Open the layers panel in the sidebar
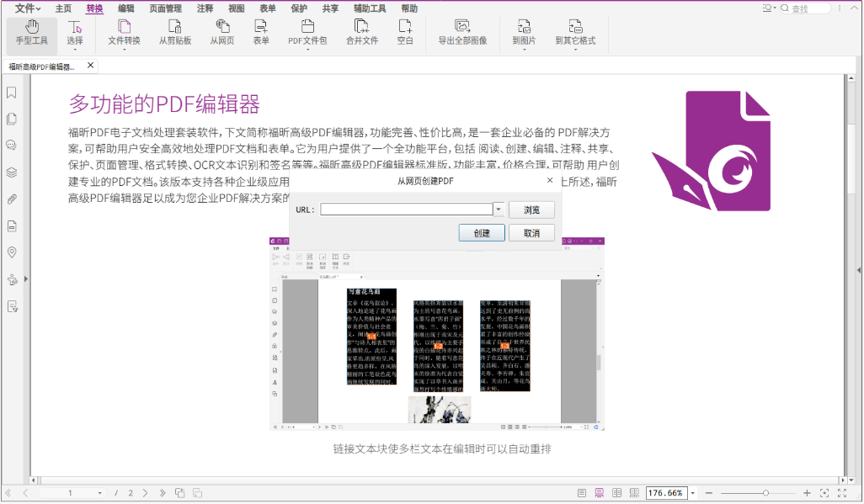 tap(12, 172)
